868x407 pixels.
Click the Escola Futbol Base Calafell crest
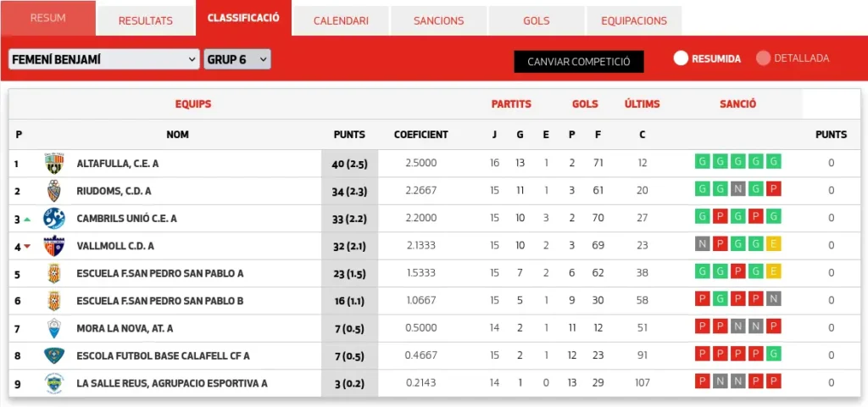pos(54,356)
